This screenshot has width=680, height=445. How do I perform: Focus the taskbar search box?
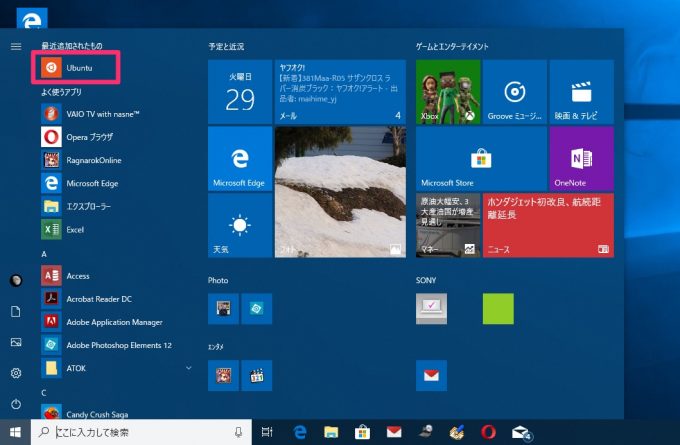click(x=141, y=432)
